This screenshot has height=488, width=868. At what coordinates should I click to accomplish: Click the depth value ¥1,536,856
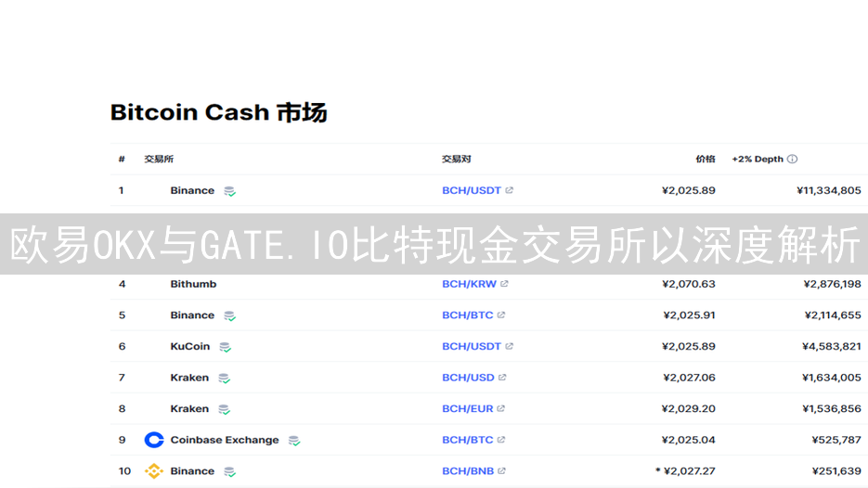tap(832, 408)
